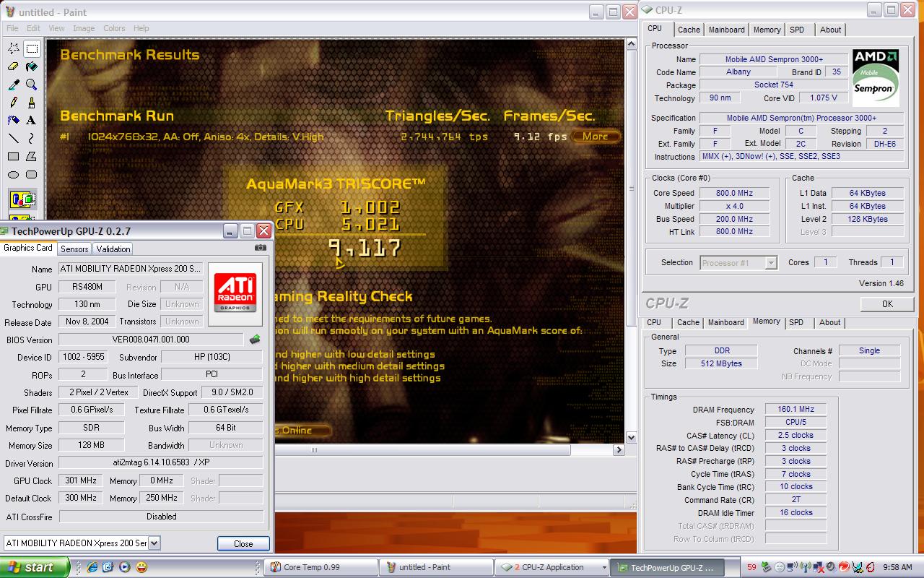Viewport: 924px width, 578px height.
Task: Click the Close button in GPU-Z
Action: pos(243,543)
